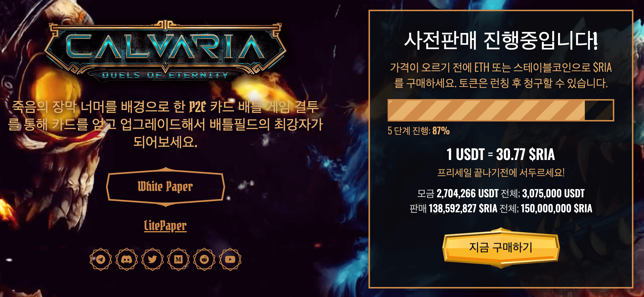Visit the Twitter page icon
644x297 pixels.
tap(152, 259)
